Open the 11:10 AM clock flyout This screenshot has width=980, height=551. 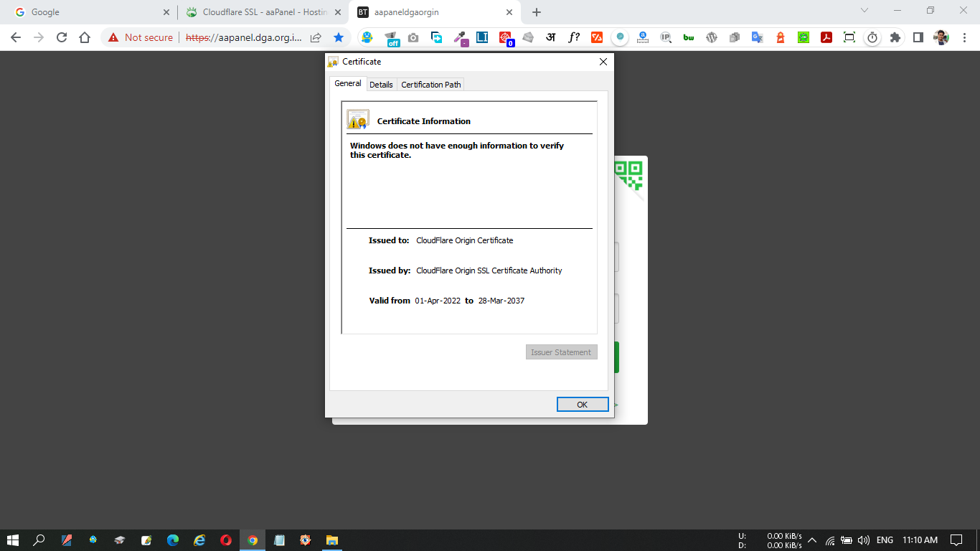pyautogui.click(x=920, y=540)
